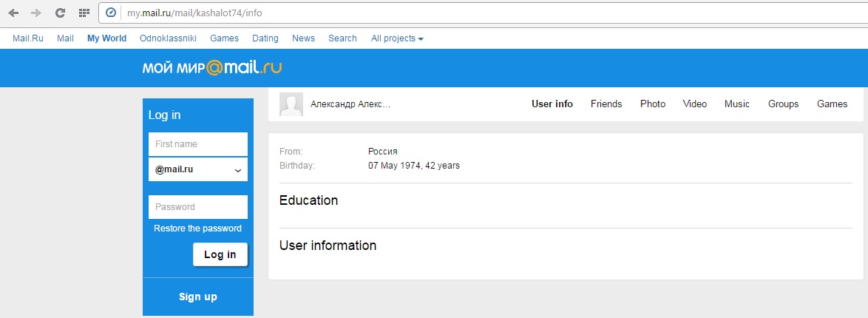Screen dimensions: 868x318
Task: Go to My World in top bar
Action: click(107, 38)
